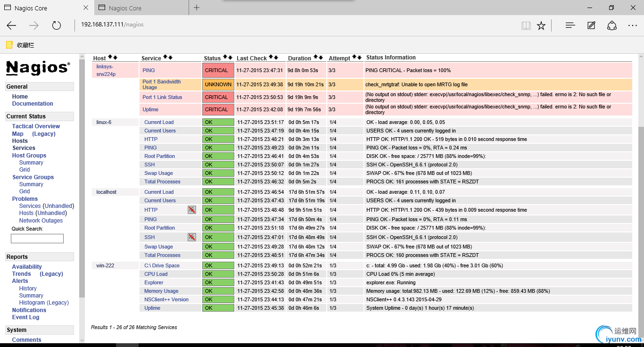Sort by Host descending down arrow
Viewport: 644px width, 347px height.
pos(115,58)
